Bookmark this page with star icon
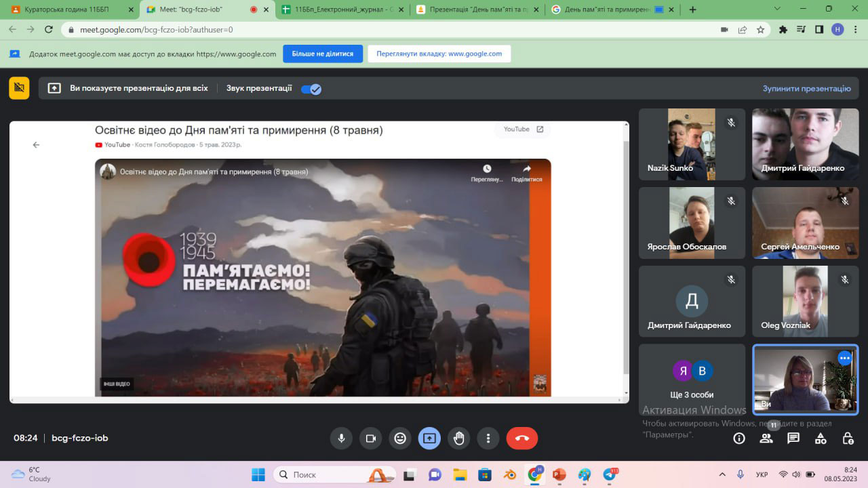This screenshot has height=488, width=868. (761, 30)
